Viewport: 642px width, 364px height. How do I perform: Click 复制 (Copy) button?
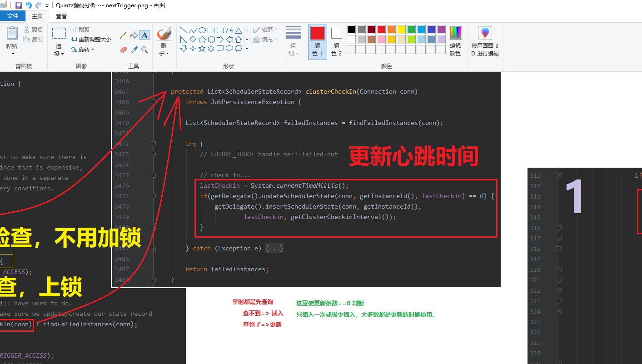34,40
